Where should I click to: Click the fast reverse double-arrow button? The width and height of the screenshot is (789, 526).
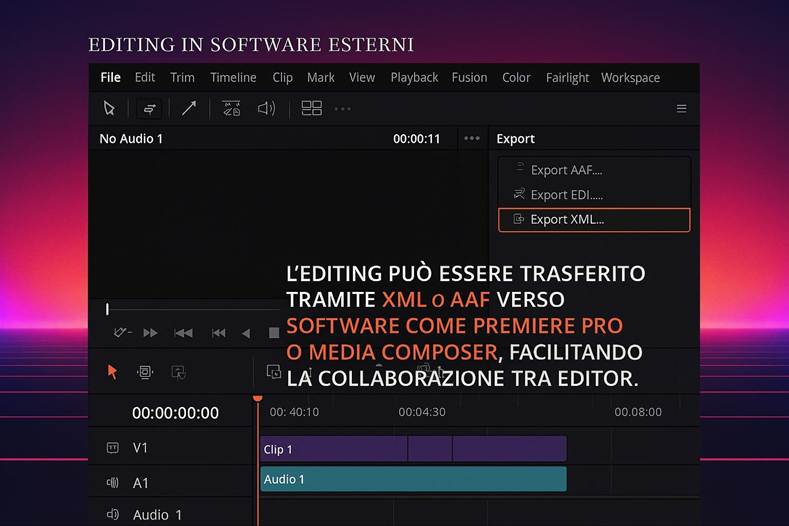click(x=183, y=333)
